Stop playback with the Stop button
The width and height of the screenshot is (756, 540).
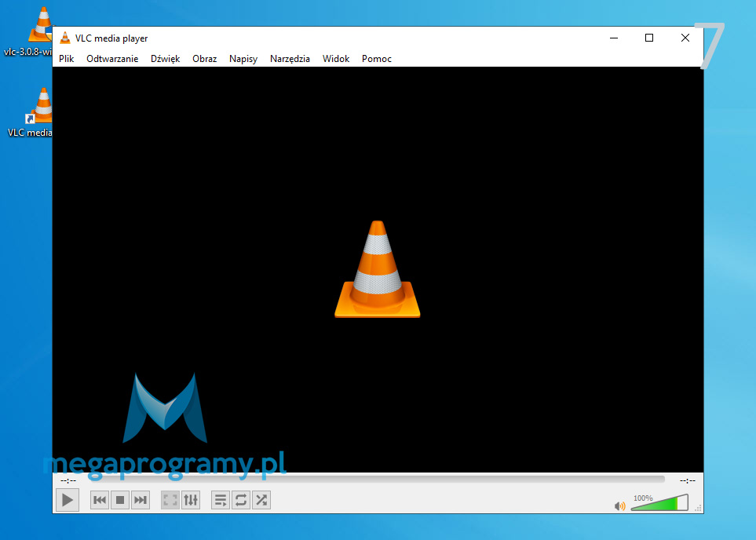[x=120, y=500]
